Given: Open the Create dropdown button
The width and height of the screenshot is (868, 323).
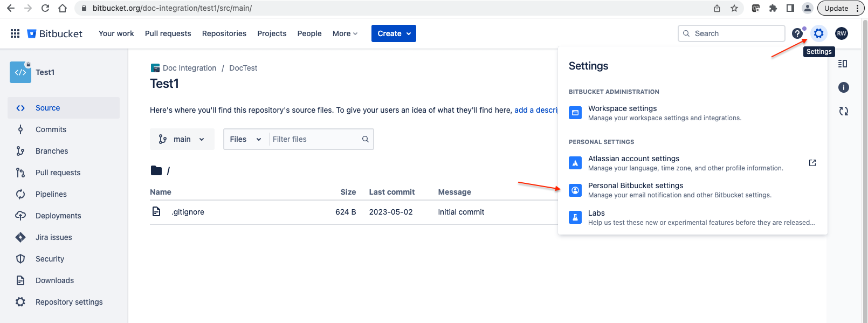Looking at the screenshot, I should click(394, 33).
